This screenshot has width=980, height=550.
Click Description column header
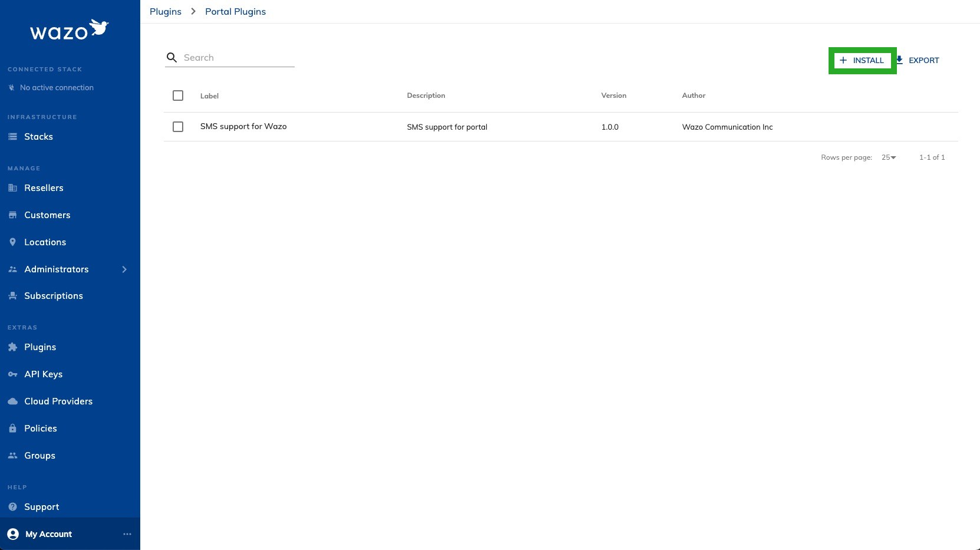(x=426, y=95)
